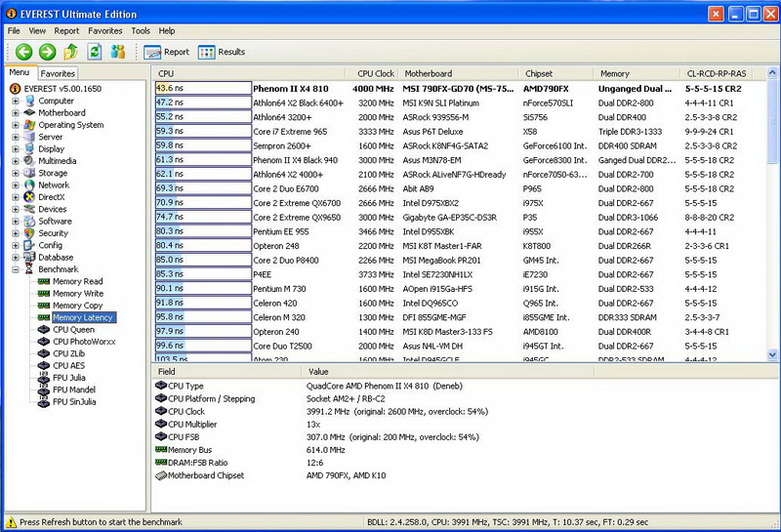Image resolution: width=781 pixels, height=532 pixels.
Task: Select the Network globe icon
Action: [x=30, y=184]
